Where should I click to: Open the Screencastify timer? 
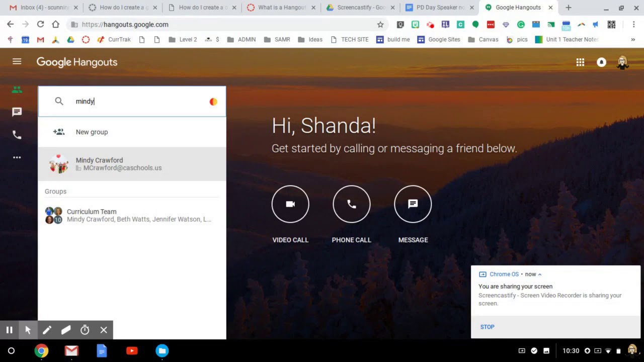click(85, 330)
